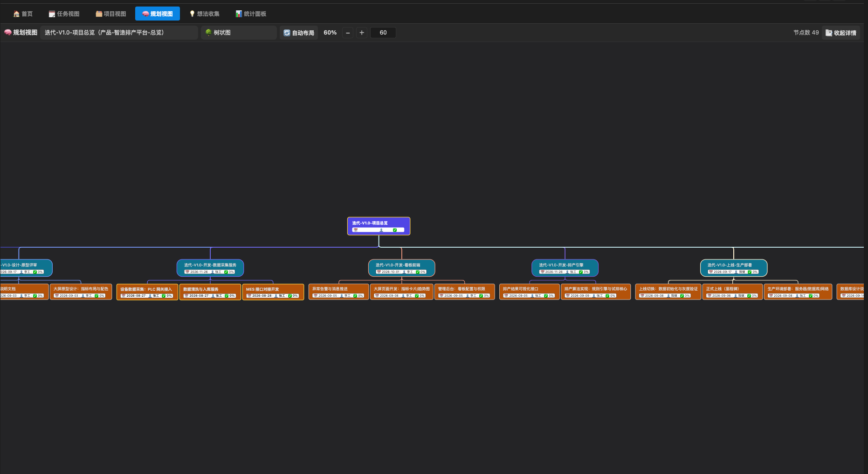Open the 想法收集 tab
Screen dimensions: 868x474
pos(204,14)
